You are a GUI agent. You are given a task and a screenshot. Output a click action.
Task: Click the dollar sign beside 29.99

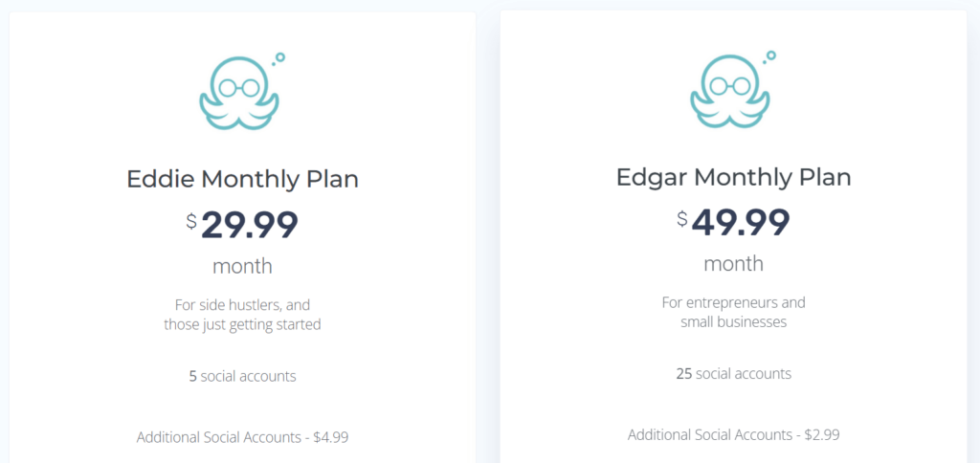pyautogui.click(x=191, y=221)
